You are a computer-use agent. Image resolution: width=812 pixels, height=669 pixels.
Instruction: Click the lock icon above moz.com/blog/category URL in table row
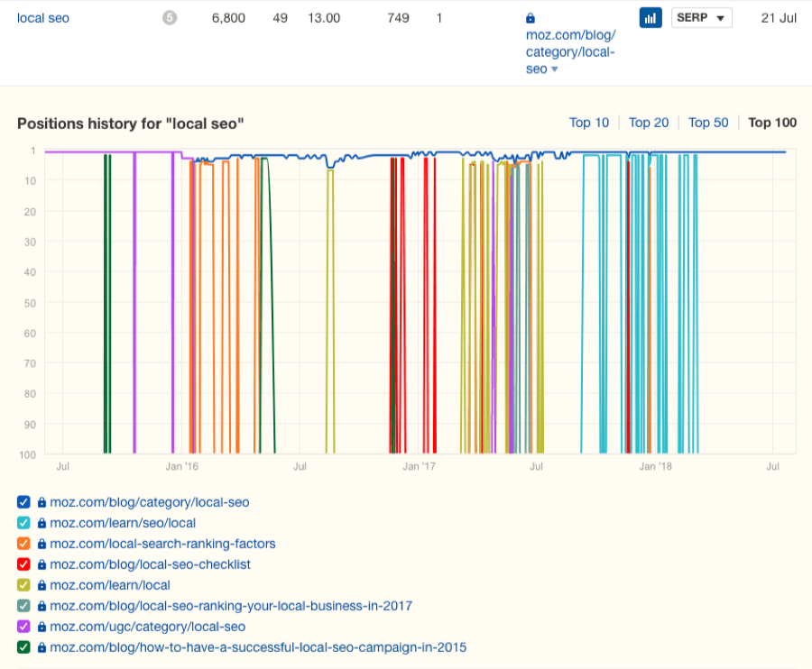(531, 19)
